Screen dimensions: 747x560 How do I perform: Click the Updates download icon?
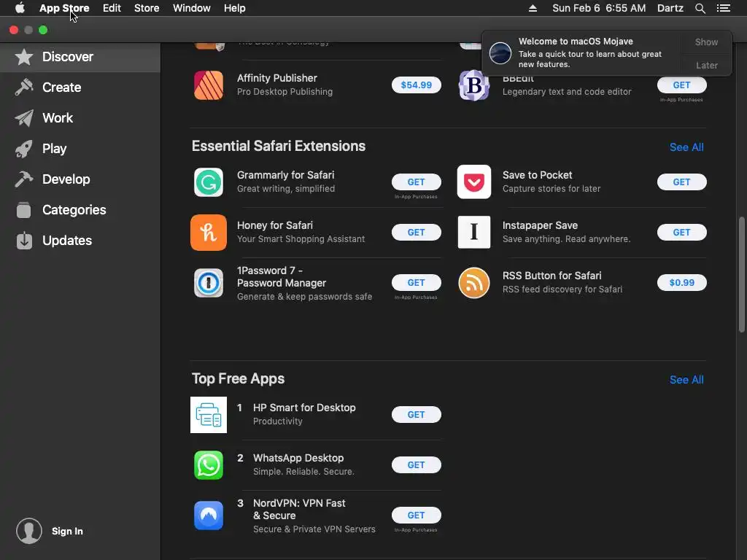tap(24, 241)
